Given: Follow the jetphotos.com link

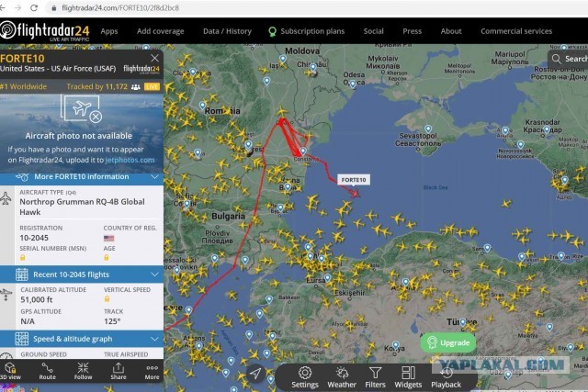Looking at the screenshot, I should (130, 160).
